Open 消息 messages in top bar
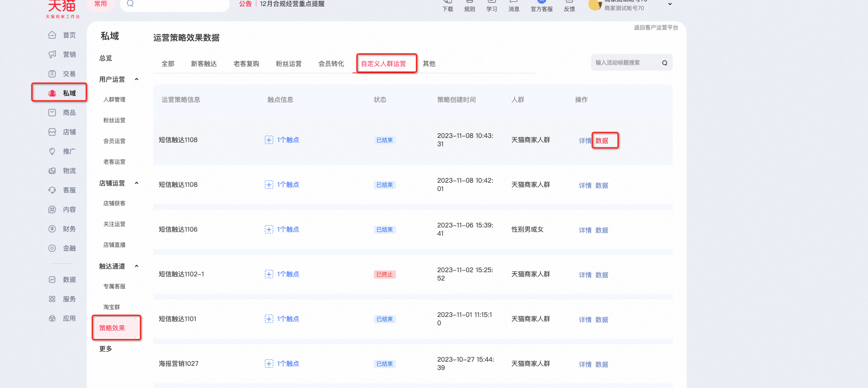This screenshot has width=868, height=388. pos(514,6)
